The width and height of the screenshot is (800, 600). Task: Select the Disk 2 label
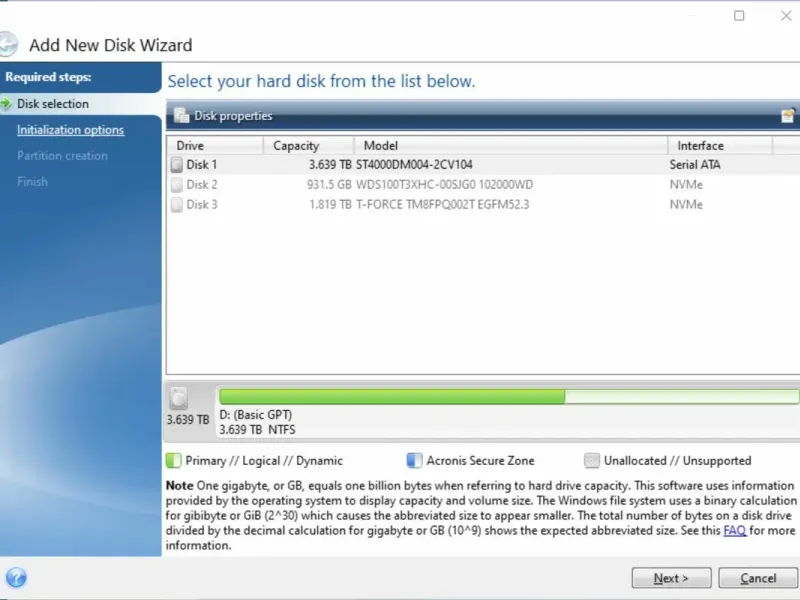(x=202, y=184)
